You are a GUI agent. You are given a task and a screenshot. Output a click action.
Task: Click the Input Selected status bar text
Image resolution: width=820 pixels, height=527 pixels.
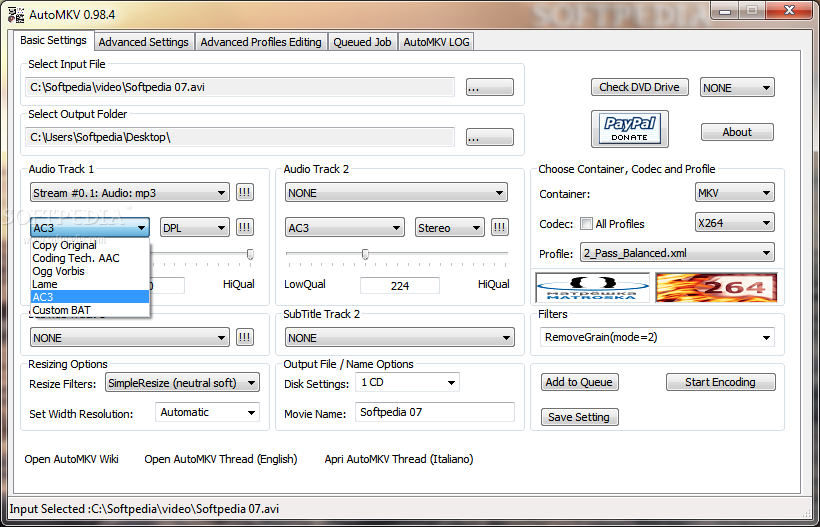144,509
